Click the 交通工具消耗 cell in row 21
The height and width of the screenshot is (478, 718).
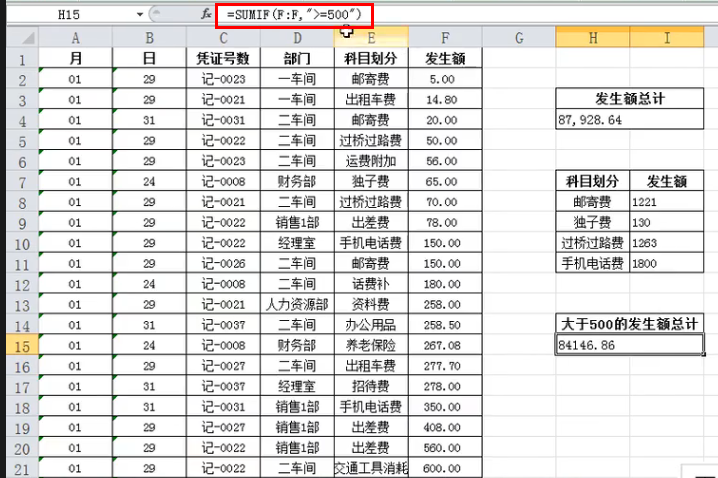click(370, 467)
